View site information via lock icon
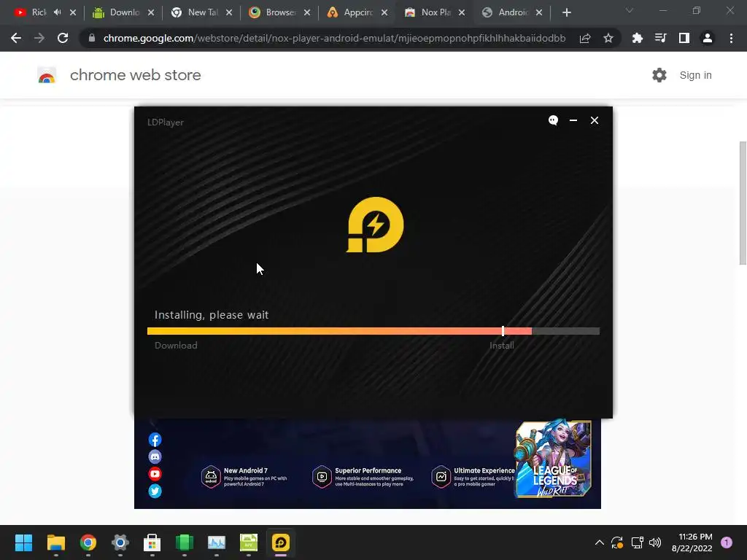This screenshot has width=747, height=560. (92, 38)
